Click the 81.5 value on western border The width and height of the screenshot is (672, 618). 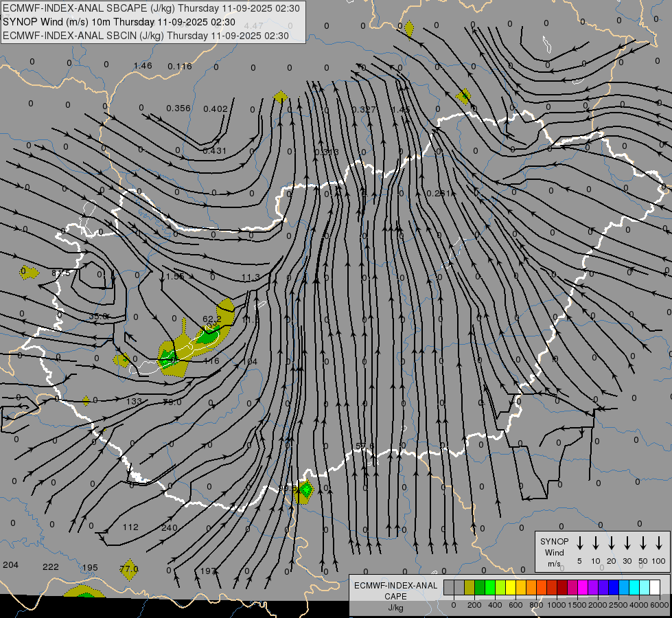tap(61, 273)
